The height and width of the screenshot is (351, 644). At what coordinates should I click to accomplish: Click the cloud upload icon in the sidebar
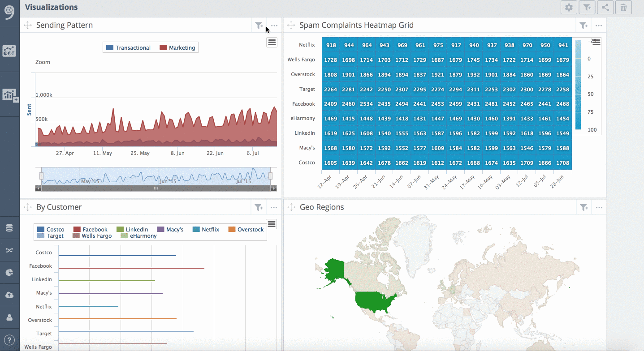pyautogui.click(x=10, y=295)
